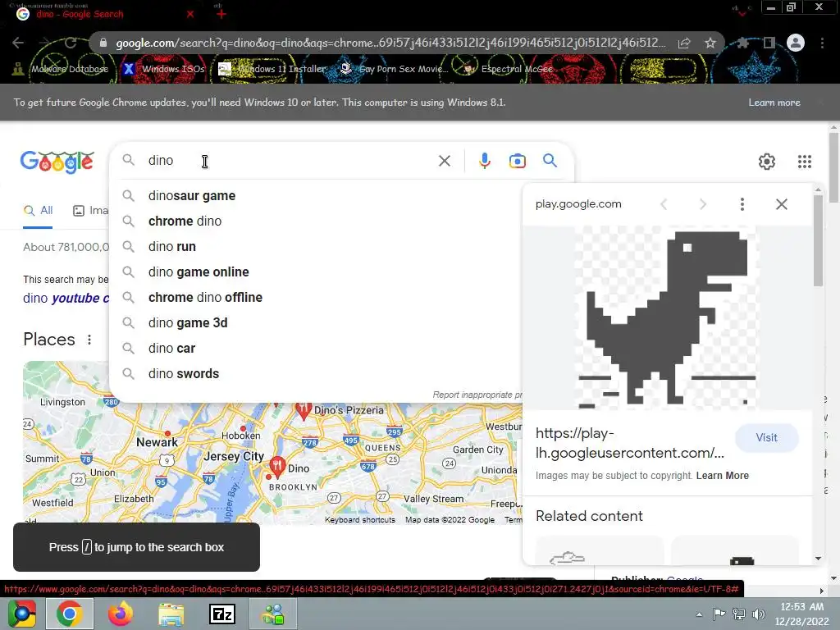The image size is (840, 630).
Task: Search by image with camera icon
Action: 517,161
